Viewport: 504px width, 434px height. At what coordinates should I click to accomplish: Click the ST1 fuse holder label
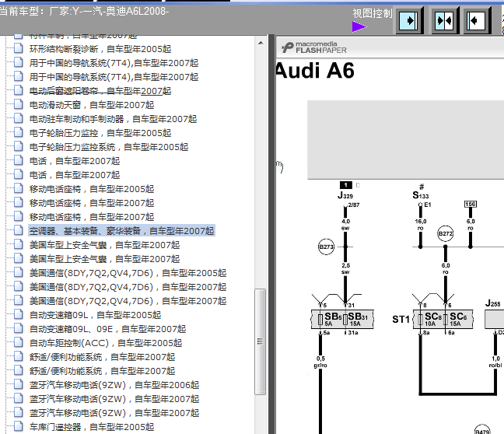401,320
